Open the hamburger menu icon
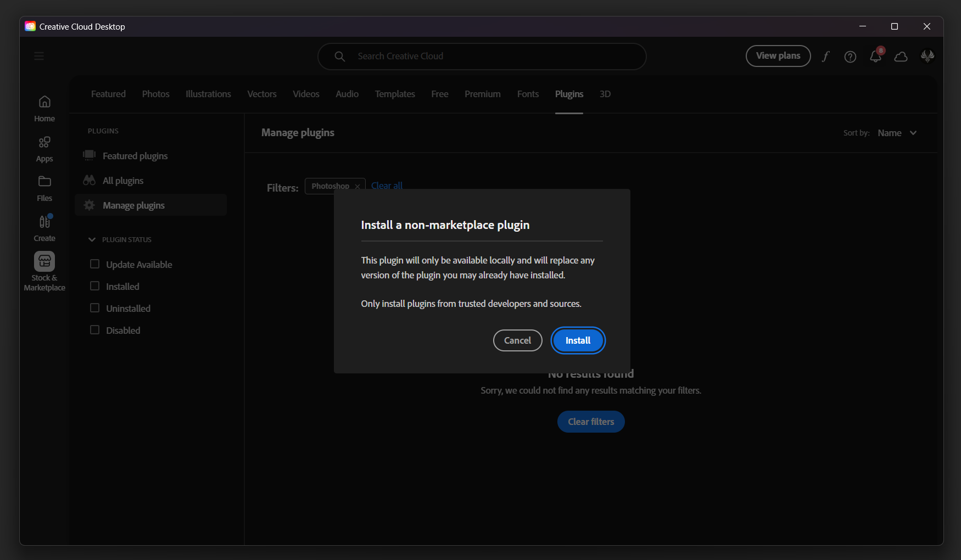 coord(39,56)
